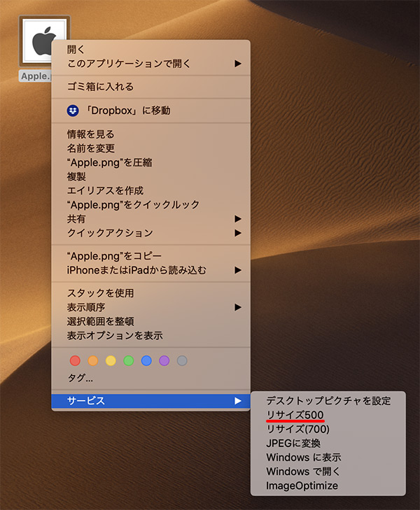This screenshot has width=420, height=510.
Task: Run the ImageOptimize service
Action: (x=328, y=486)
